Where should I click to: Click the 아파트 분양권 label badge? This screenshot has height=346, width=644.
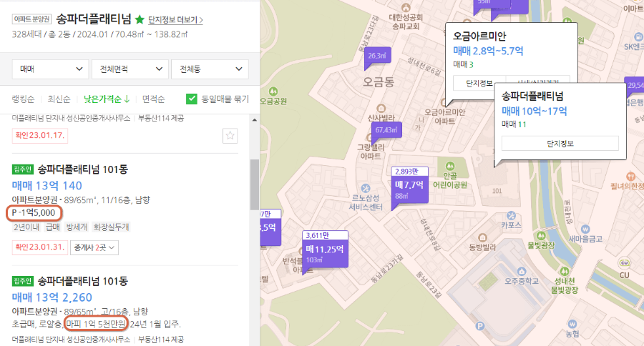31,19
